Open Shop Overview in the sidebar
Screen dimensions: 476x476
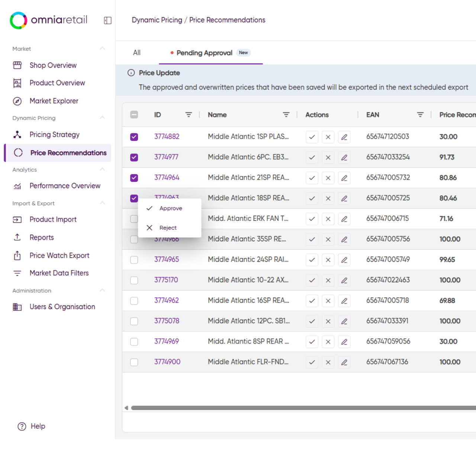pyautogui.click(x=53, y=65)
